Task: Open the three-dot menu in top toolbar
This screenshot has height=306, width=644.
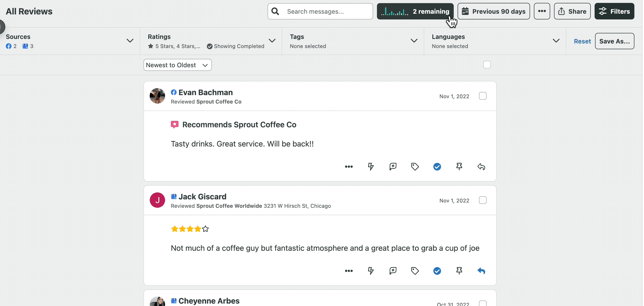Action: pos(542,11)
